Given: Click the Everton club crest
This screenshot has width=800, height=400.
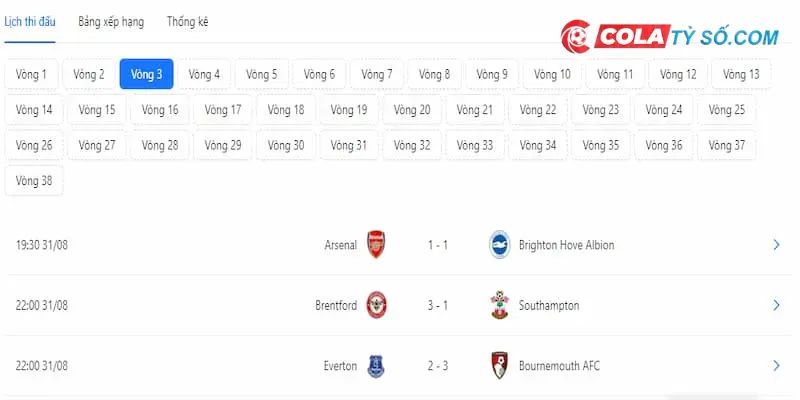Looking at the screenshot, I should point(377,366).
